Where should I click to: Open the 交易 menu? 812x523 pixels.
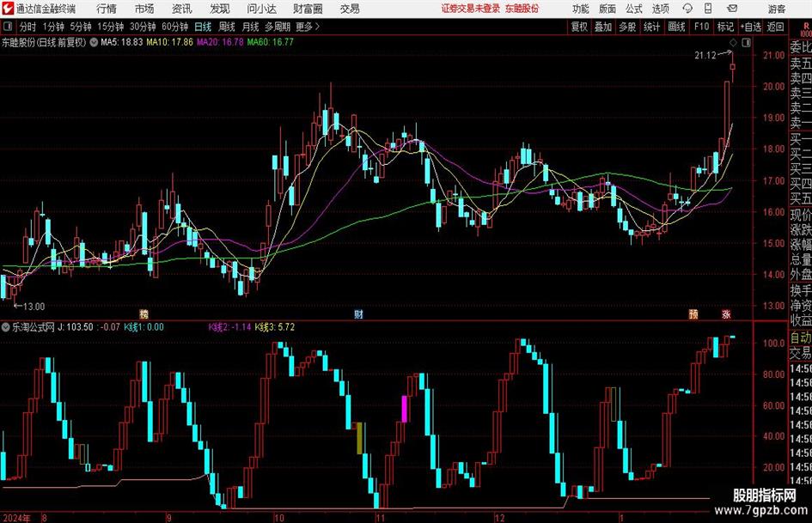[350, 9]
